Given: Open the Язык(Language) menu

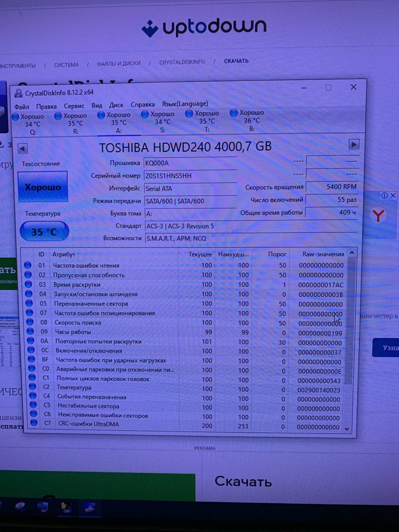Looking at the screenshot, I should click(x=185, y=104).
